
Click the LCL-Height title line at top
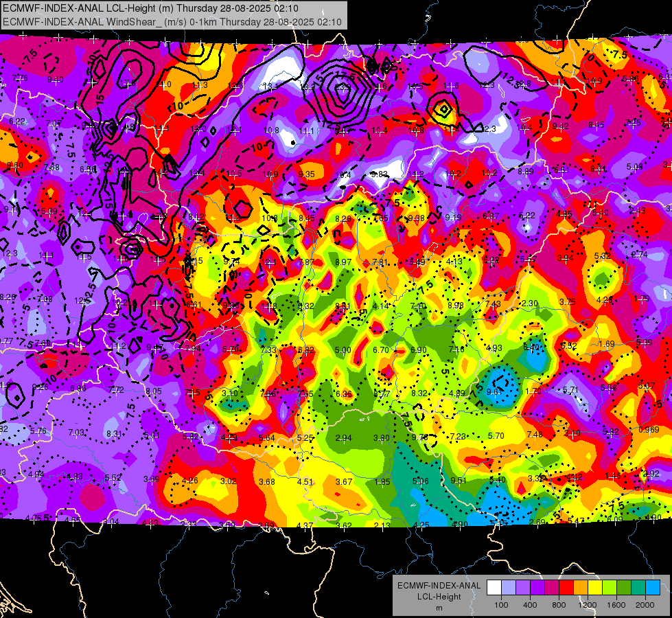tap(150, 8)
